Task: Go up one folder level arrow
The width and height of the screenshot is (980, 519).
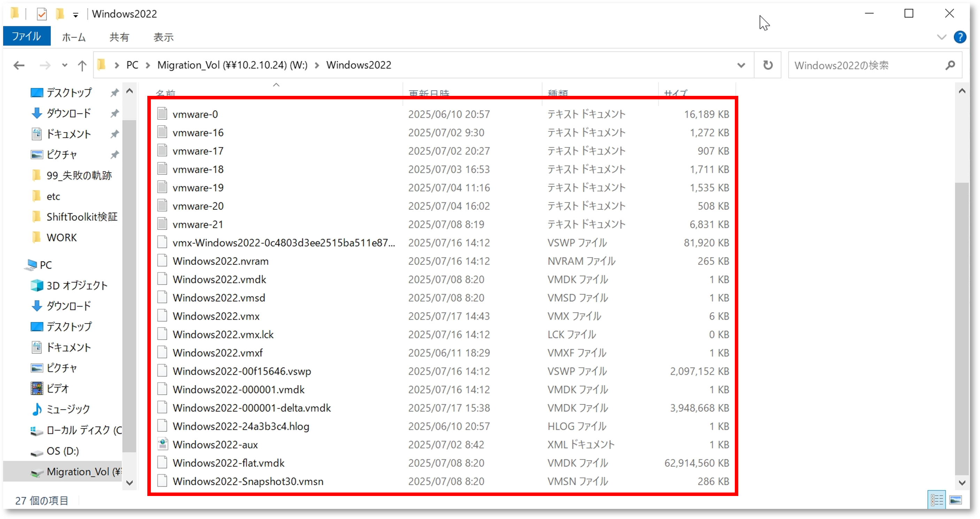Action: (x=82, y=66)
